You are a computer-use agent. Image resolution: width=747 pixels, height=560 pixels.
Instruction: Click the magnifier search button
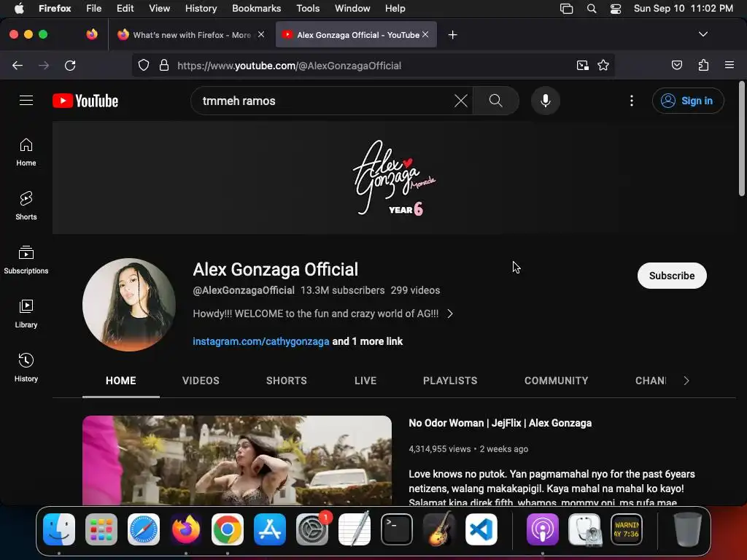495,101
